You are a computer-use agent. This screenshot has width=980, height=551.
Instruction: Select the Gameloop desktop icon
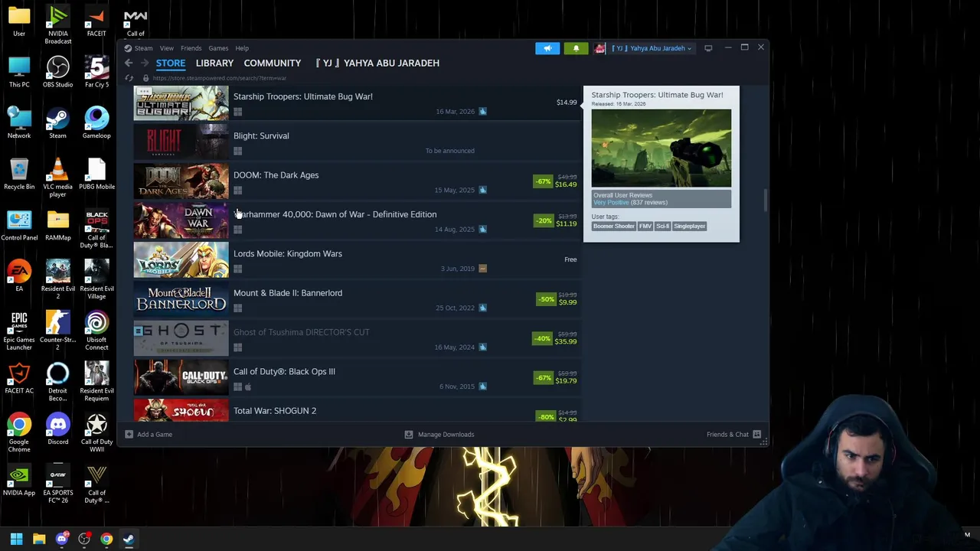coord(96,124)
